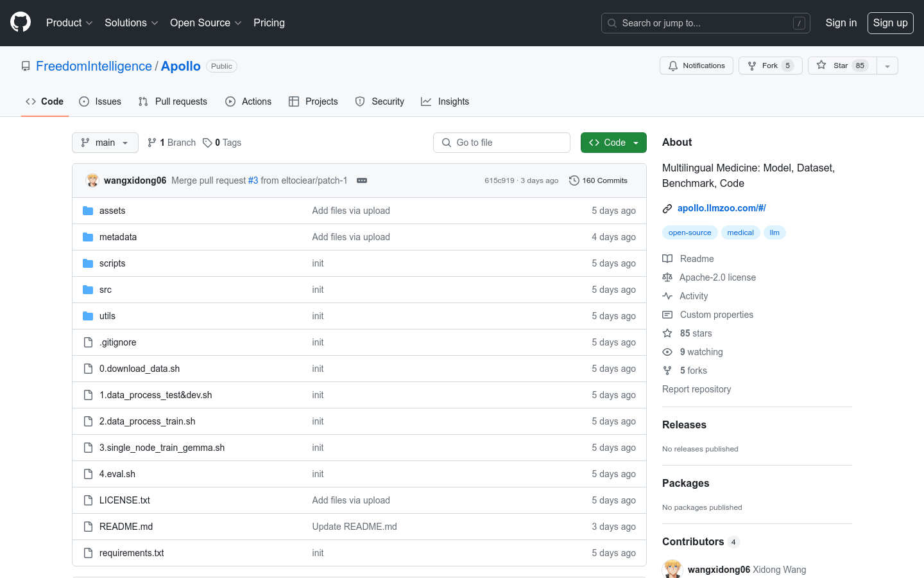924x578 pixels.
Task: Click the requirements.txt file icon
Action: tap(89, 553)
